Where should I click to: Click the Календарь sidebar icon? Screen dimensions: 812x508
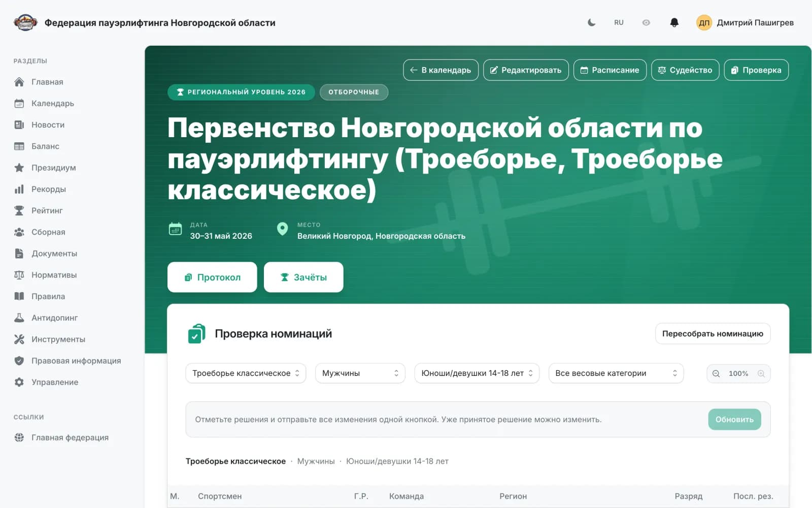(19, 103)
